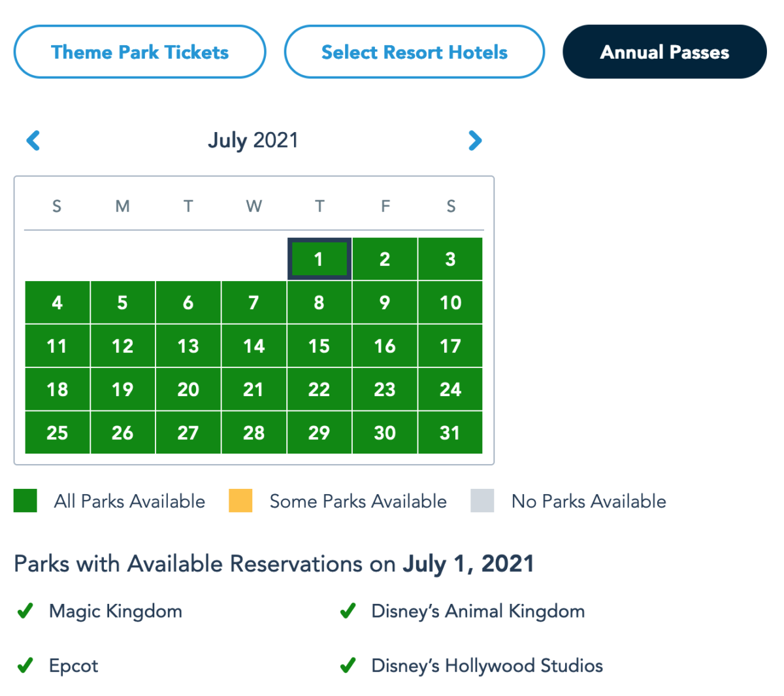Image resolution: width=784 pixels, height=696 pixels.
Task: Select July 15 in the calendar
Action: click(x=319, y=346)
